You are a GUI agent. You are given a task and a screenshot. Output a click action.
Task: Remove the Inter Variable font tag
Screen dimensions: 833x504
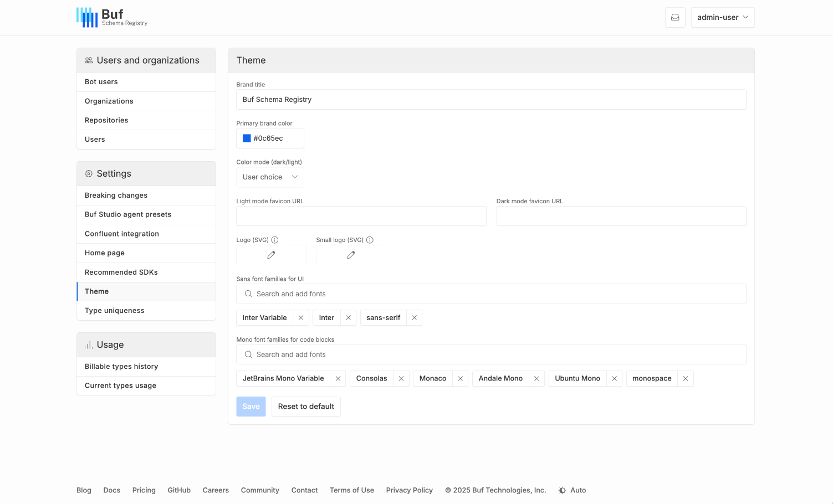(x=301, y=318)
